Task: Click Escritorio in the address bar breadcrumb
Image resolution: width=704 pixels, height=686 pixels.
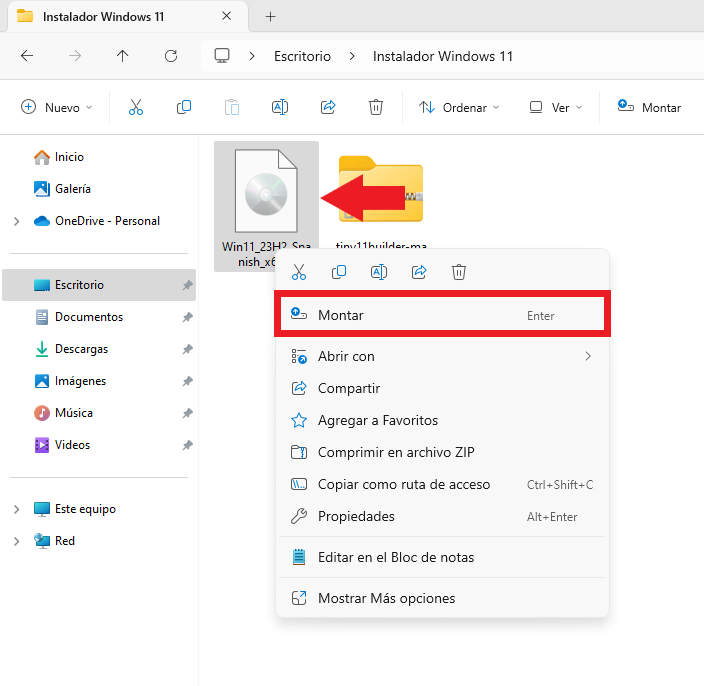Action: 302,56
